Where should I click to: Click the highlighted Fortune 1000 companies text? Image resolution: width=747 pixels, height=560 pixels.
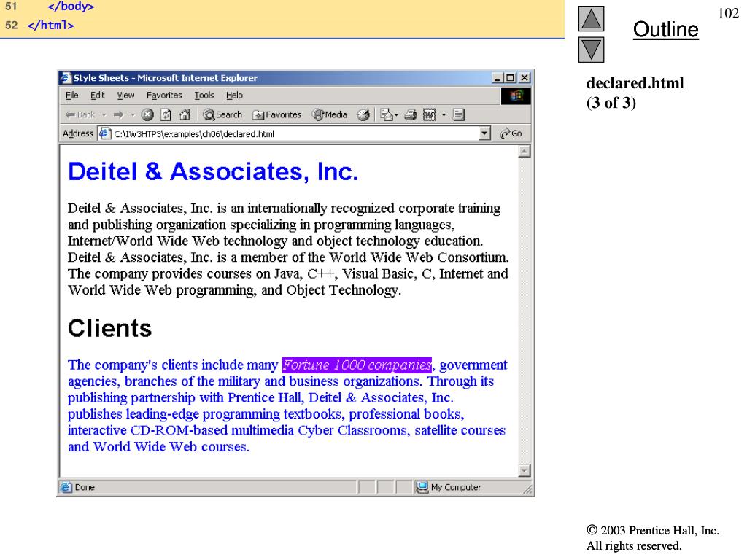(x=357, y=365)
